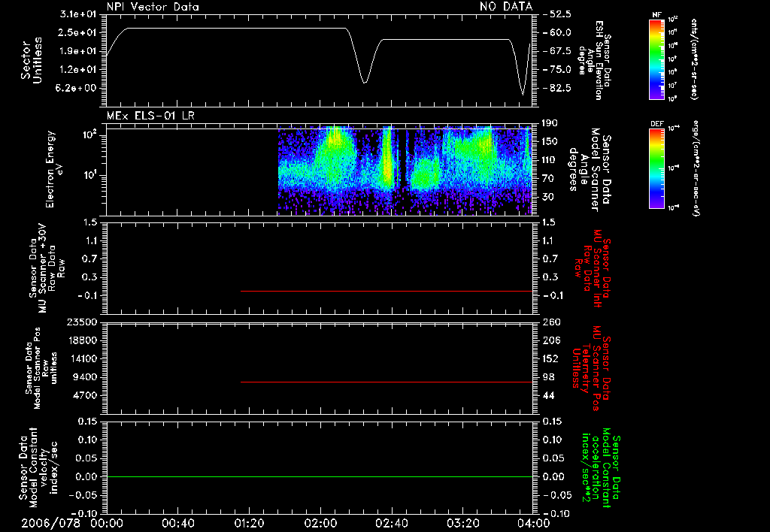
Task: Click the '206' telemetry axis value
Action: [x=550, y=340]
